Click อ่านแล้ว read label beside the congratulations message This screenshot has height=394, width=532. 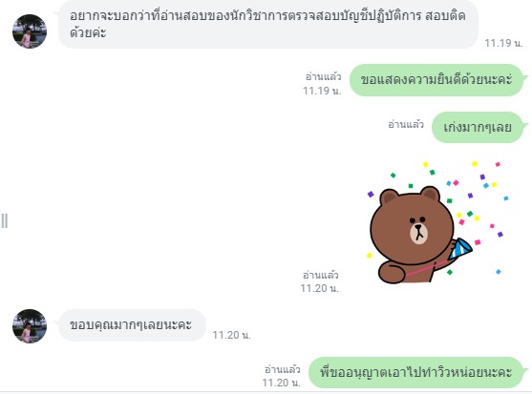[323, 77]
